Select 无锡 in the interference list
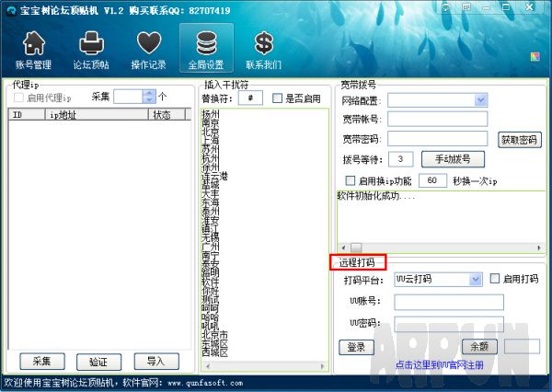The image size is (552, 392). [x=211, y=237]
